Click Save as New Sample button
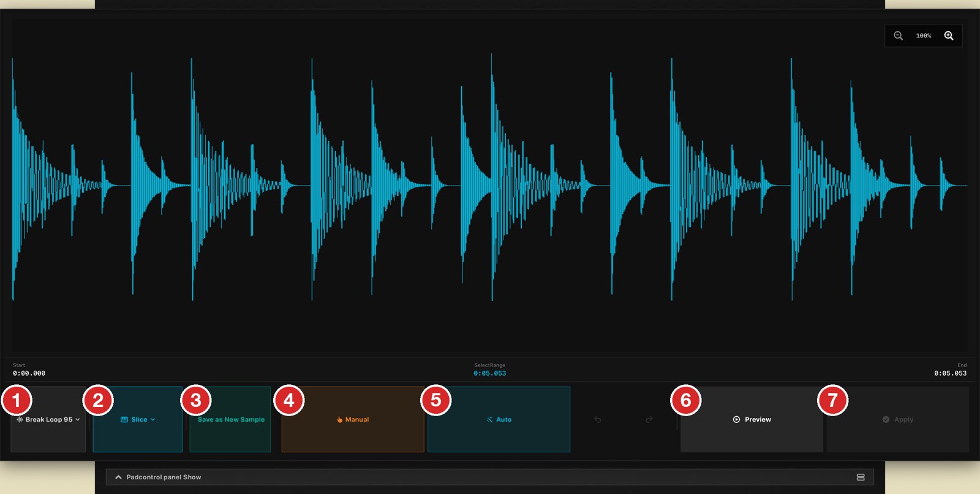Image resolution: width=980 pixels, height=494 pixels. click(230, 419)
